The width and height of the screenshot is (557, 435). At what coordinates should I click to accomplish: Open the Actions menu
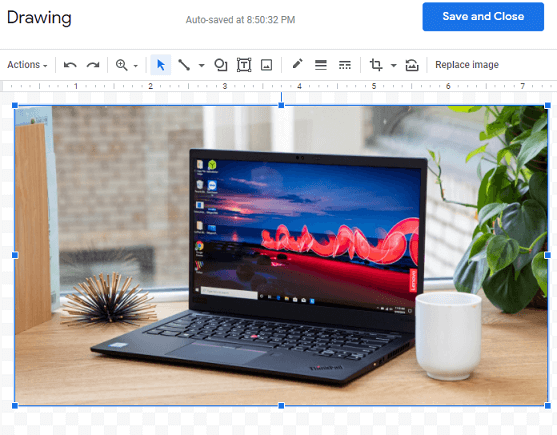pyautogui.click(x=27, y=65)
